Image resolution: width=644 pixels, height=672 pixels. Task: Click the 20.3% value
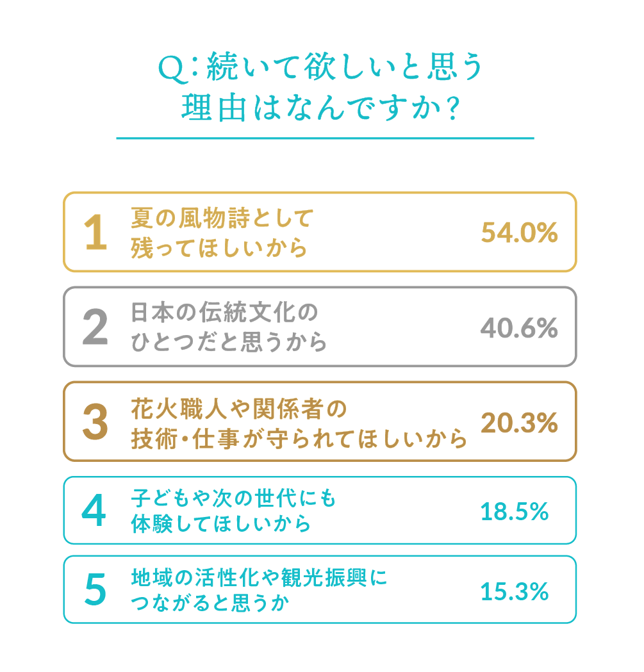(x=519, y=422)
